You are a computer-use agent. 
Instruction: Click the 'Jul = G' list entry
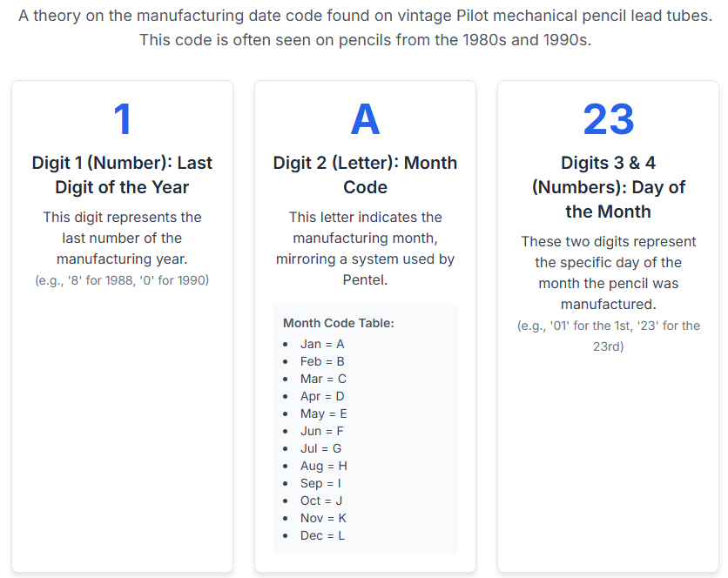point(320,448)
